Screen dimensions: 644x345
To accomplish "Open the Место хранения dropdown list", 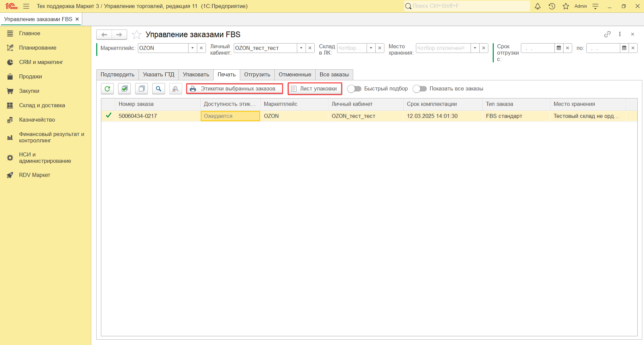I will [x=475, y=48].
